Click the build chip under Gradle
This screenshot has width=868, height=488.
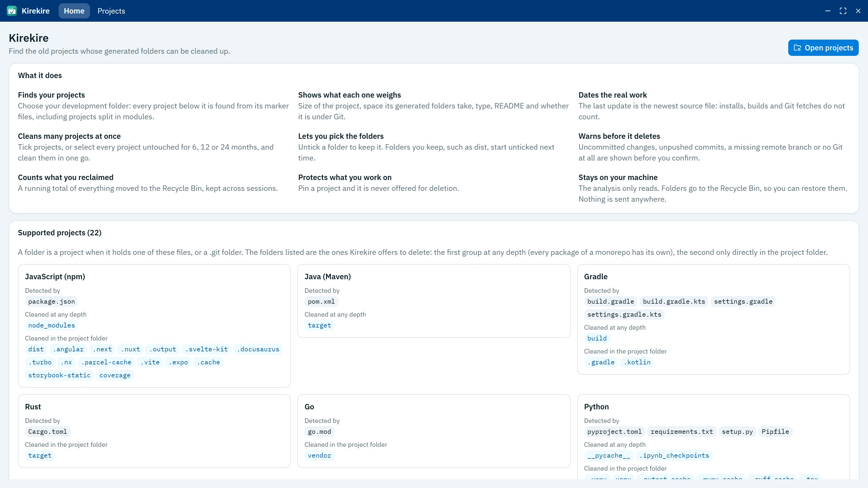tap(597, 338)
